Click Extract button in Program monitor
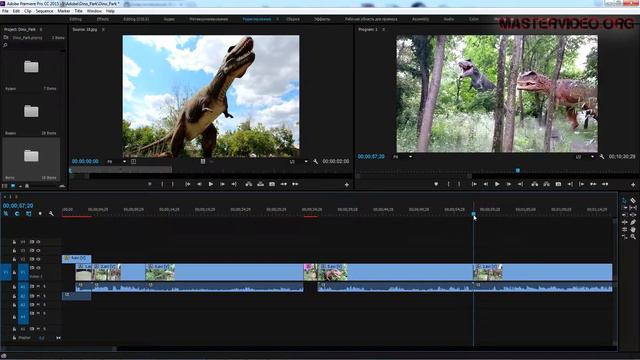This screenshot has height=360, width=640. tap(546, 184)
